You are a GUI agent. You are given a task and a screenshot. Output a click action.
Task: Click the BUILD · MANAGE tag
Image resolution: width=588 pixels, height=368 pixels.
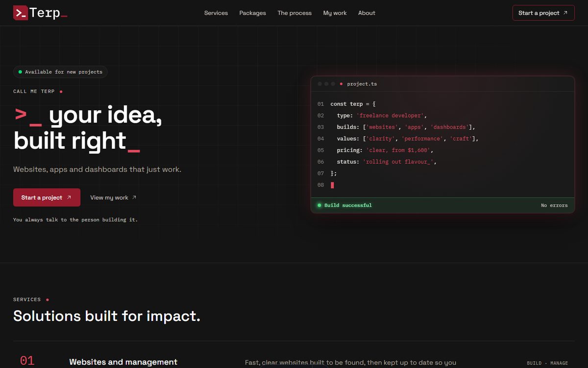pos(547,363)
